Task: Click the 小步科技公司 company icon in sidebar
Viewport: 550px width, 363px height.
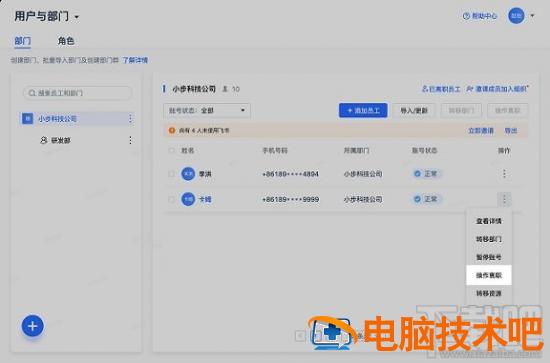Action: pyautogui.click(x=27, y=119)
